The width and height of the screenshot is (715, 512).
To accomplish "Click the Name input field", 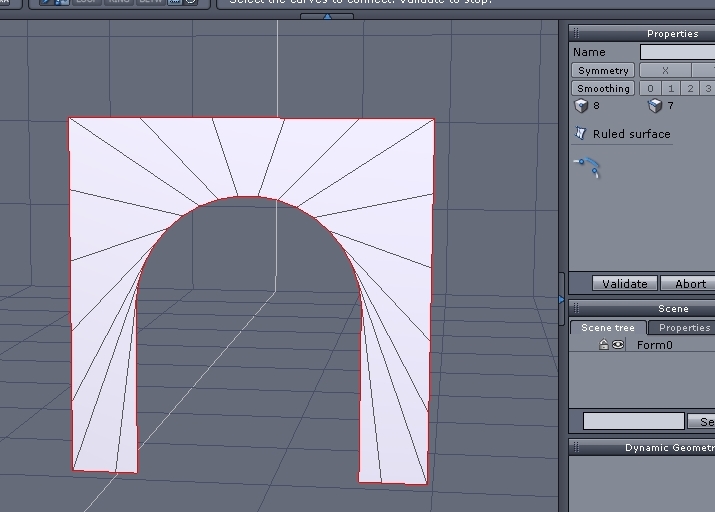I will pyautogui.click(x=677, y=52).
